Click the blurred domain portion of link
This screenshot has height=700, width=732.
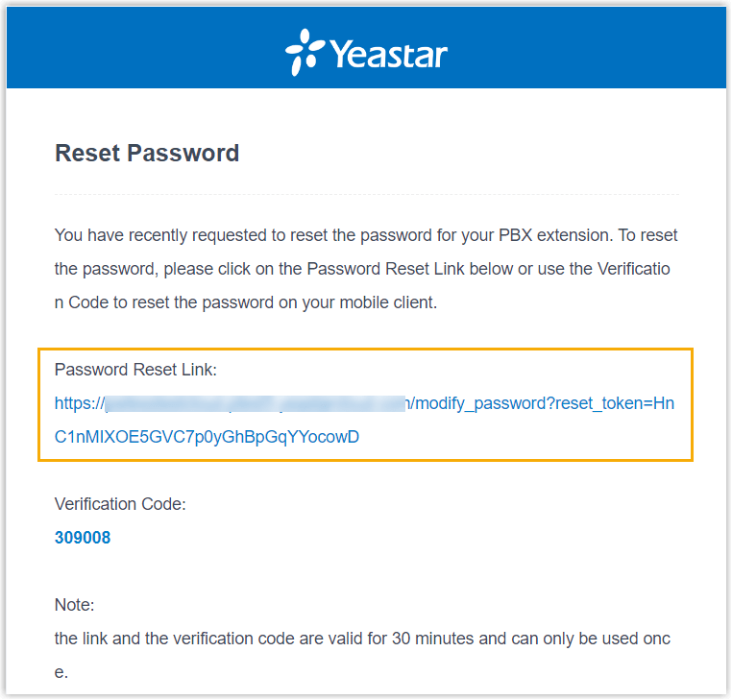click(255, 403)
